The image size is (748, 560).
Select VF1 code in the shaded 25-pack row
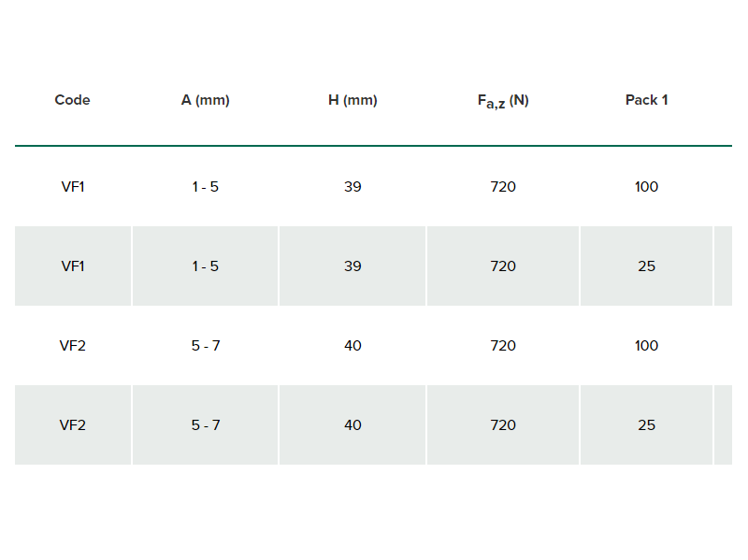73,266
